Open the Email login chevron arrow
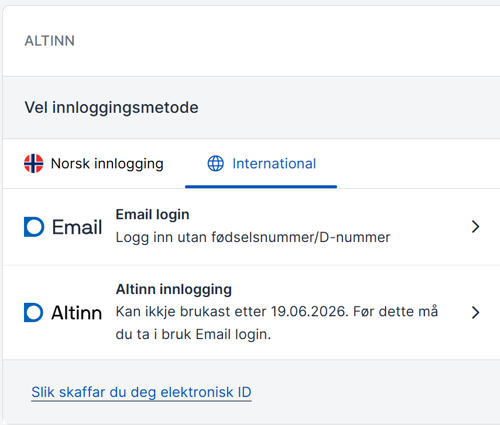 pyautogui.click(x=476, y=227)
